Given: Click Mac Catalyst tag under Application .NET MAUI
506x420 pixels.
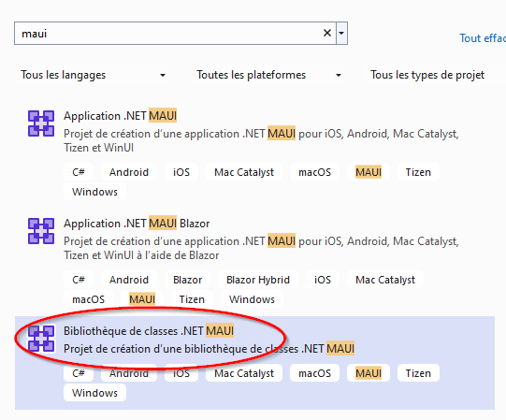Looking at the screenshot, I should tap(244, 172).
